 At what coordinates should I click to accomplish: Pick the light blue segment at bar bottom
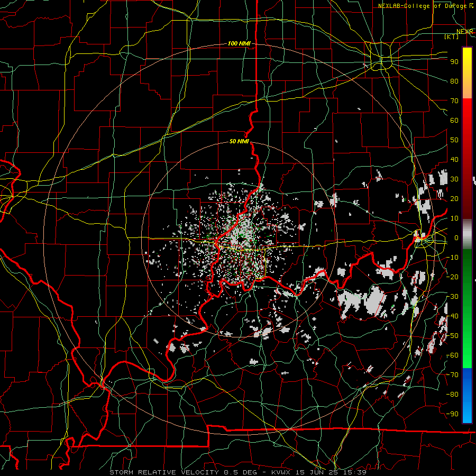(467, 411)
